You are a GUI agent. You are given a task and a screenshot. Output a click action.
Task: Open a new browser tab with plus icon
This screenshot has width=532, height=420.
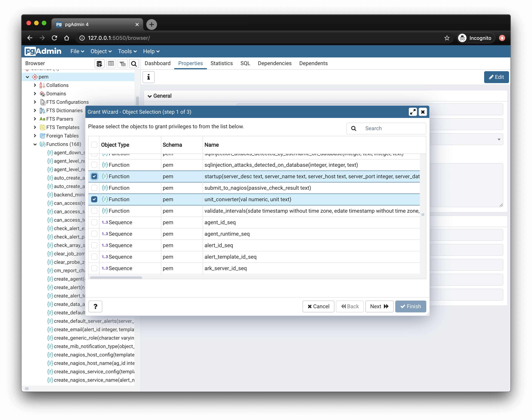click(x=152, y=24)
